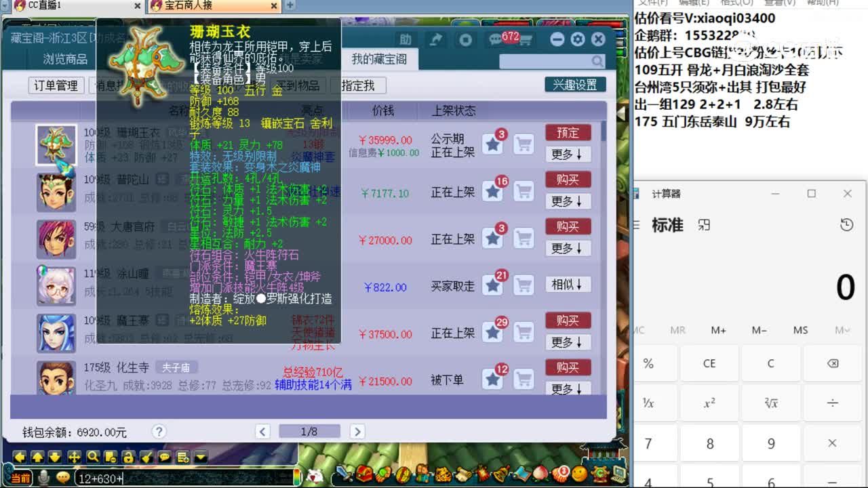
Task: Open the treasure chest icon in game bar
Action: pos(365,473)
